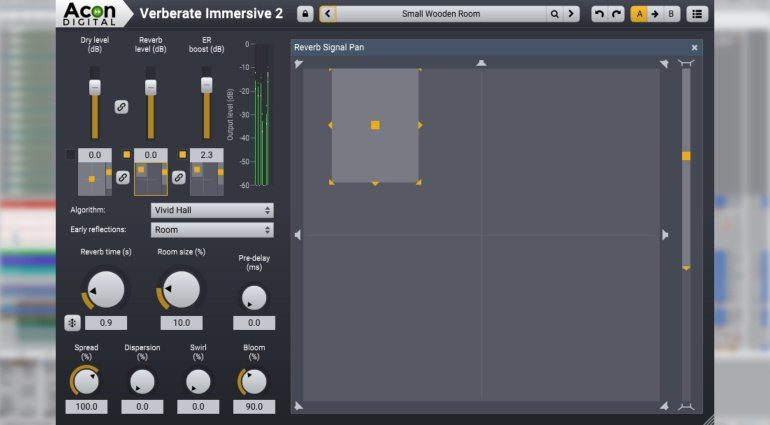Image resolution: width=770 pixels, height=425 pixels.
Task: Click the Reverb time knob
Action: (x=106, y=290)
